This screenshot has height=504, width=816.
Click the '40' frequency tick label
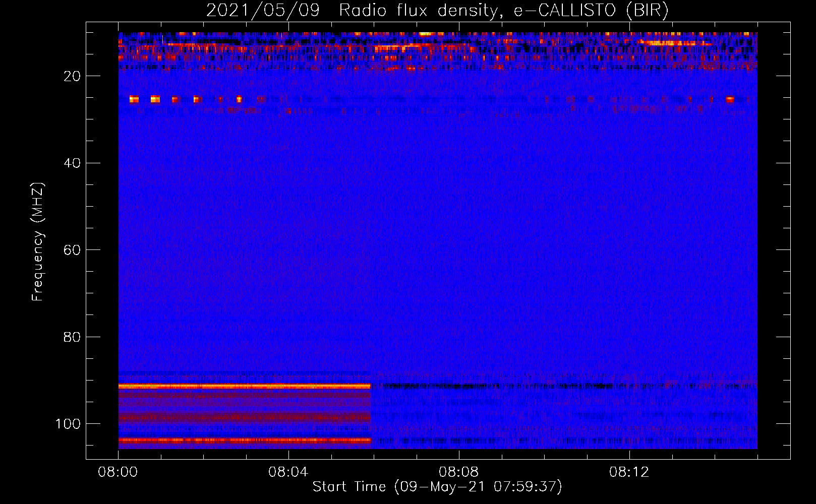[72, 163]
